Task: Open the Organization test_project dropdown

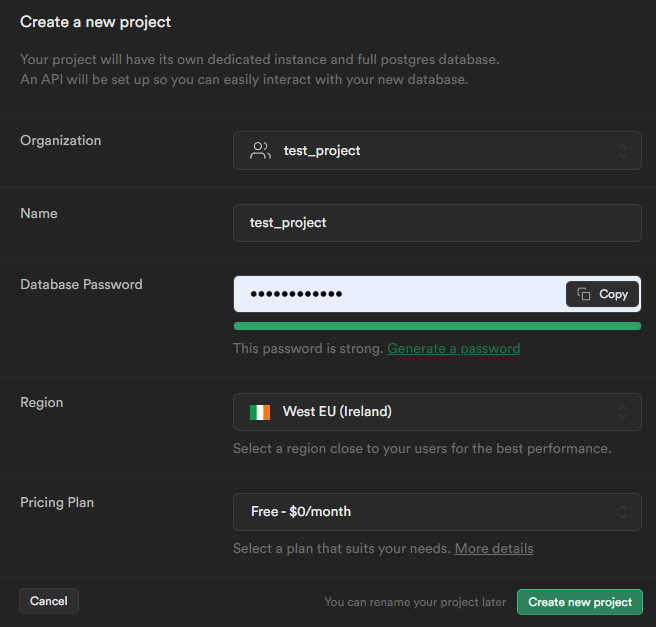Action: (437, 151)
